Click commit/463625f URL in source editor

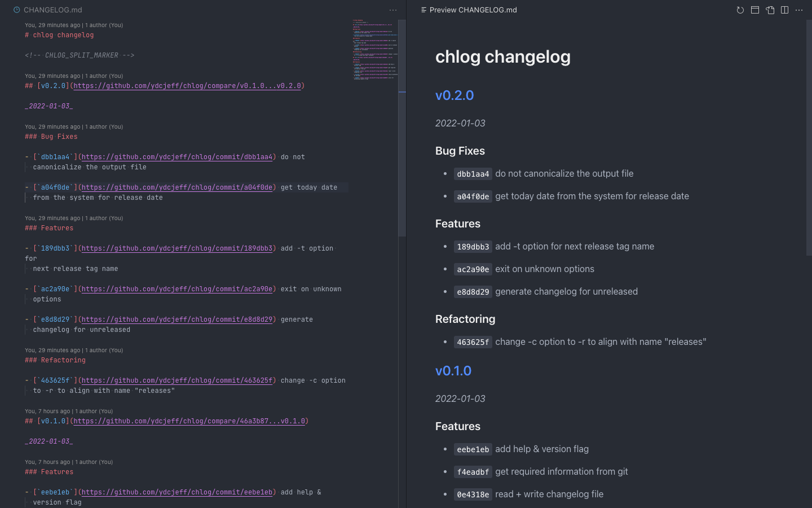click(x=177, y=380)
